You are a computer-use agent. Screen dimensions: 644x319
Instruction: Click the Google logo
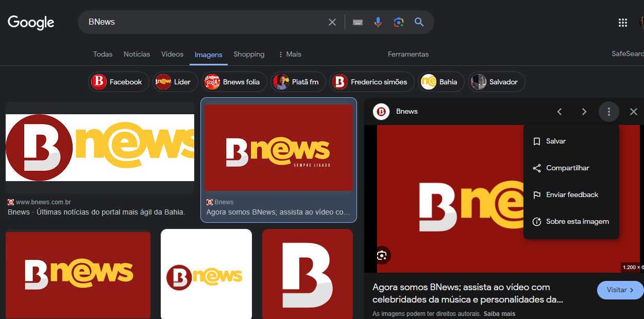coord(31,22)
